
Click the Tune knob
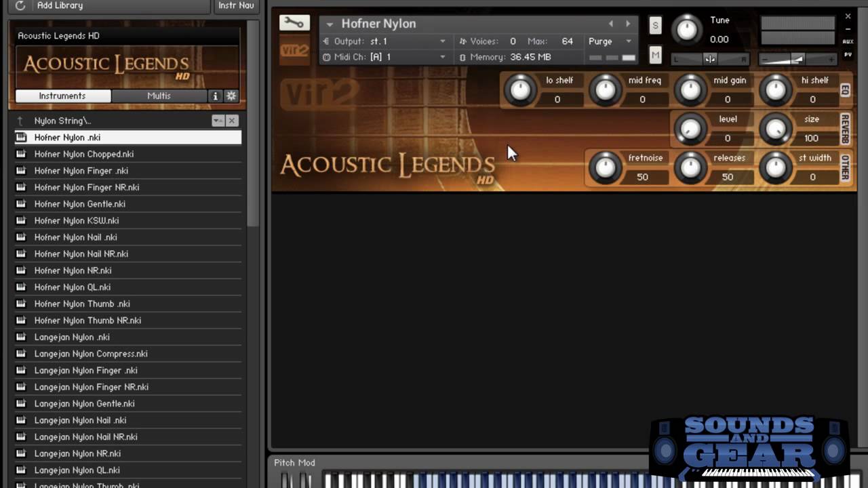click(687, 30)
